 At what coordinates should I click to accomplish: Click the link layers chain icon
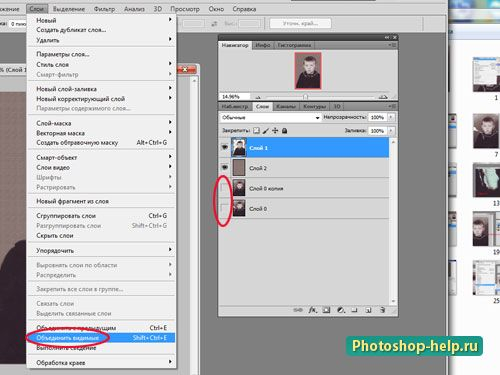pyautogui.click(x=298, y=310)
